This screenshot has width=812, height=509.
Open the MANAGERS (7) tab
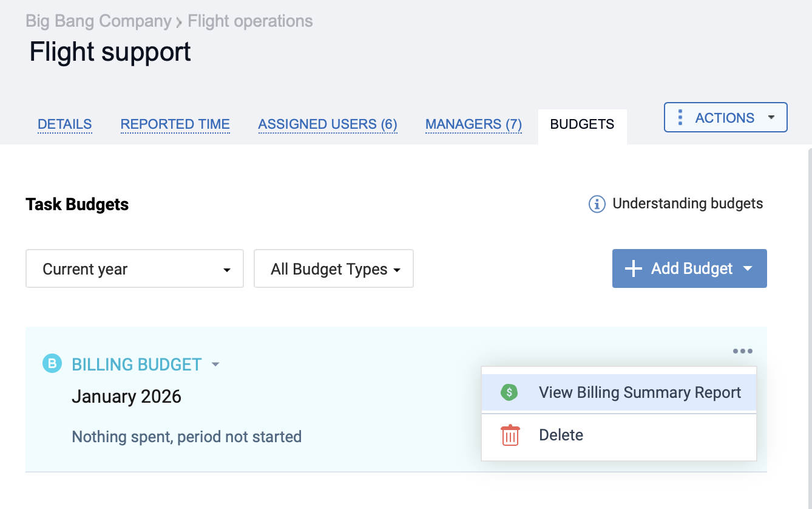pyautogui.click(x=473, y=124)
